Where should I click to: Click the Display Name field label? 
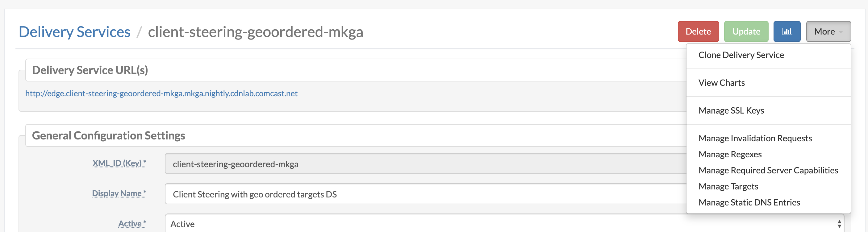tap(119, 193)
